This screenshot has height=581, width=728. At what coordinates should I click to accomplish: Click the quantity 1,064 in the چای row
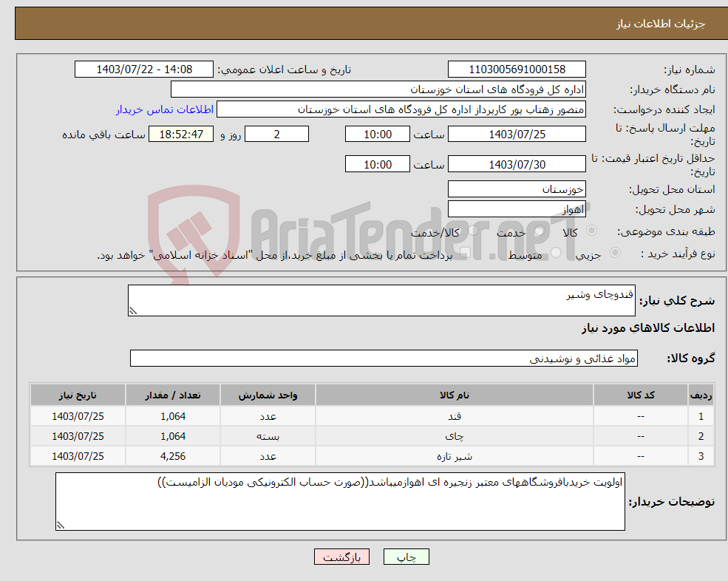(173, 436)
